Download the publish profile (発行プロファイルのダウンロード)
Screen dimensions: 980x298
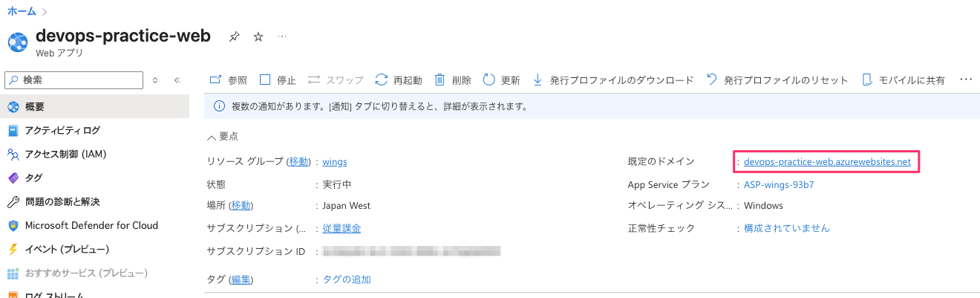click(613, 80)
